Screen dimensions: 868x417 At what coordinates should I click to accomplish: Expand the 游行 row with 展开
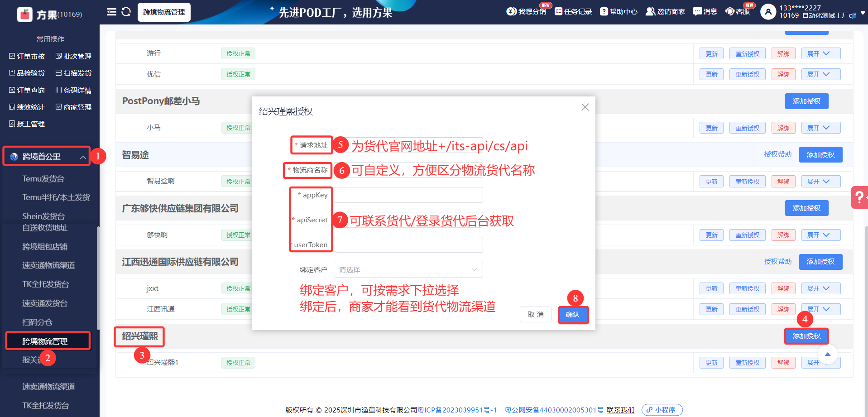click(x=820, y=53)
